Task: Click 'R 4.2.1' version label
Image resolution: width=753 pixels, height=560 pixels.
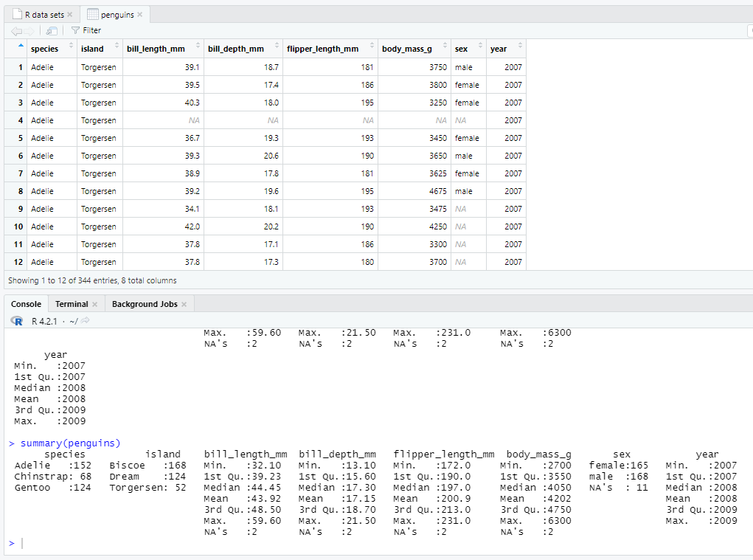Action: pyautogui.click(x=44, y=321)
